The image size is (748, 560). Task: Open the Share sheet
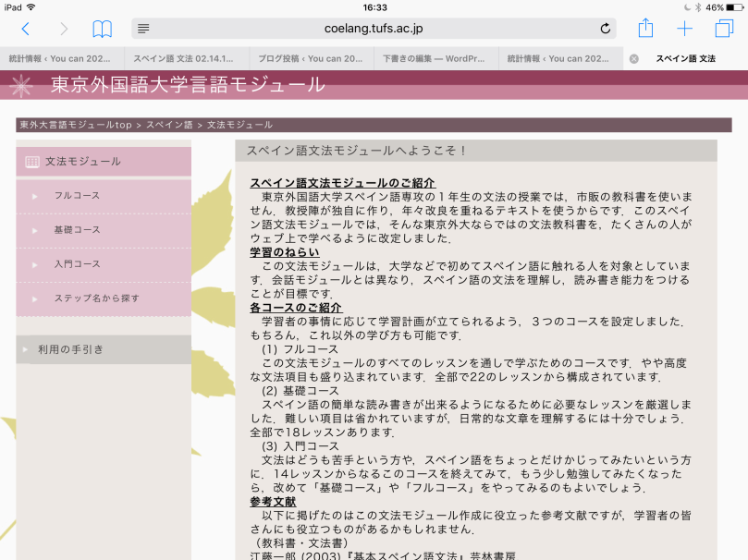click(x=645, y=29)
